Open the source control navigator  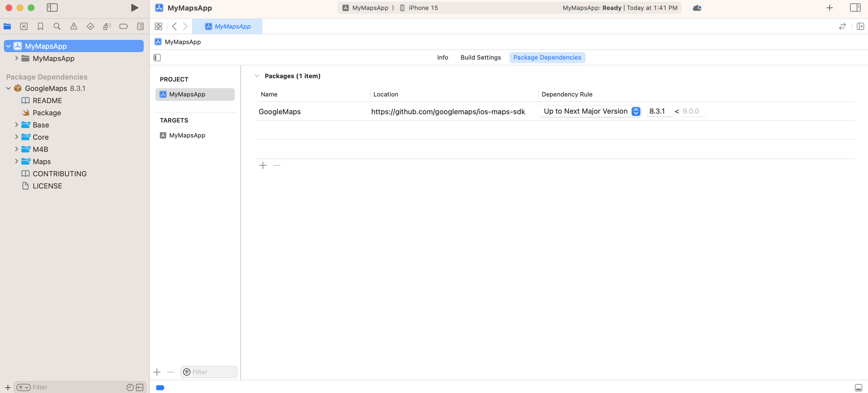(24, 26)
